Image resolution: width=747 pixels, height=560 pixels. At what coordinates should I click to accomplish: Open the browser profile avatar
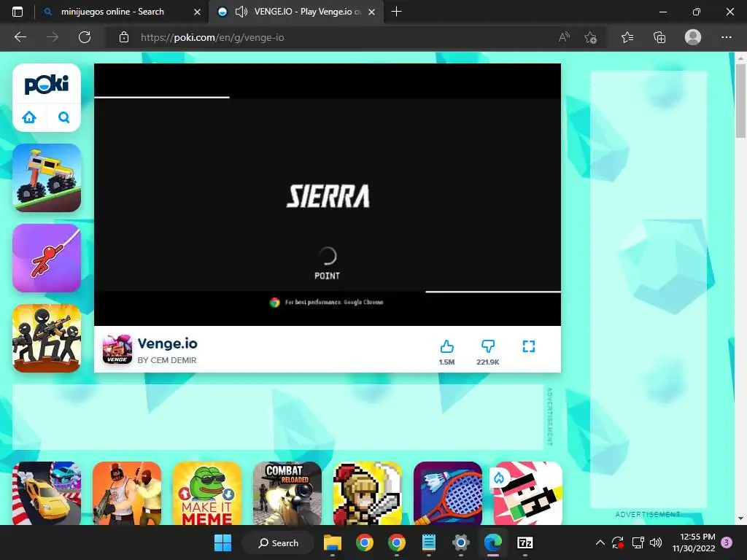click(x=693, y=37)
